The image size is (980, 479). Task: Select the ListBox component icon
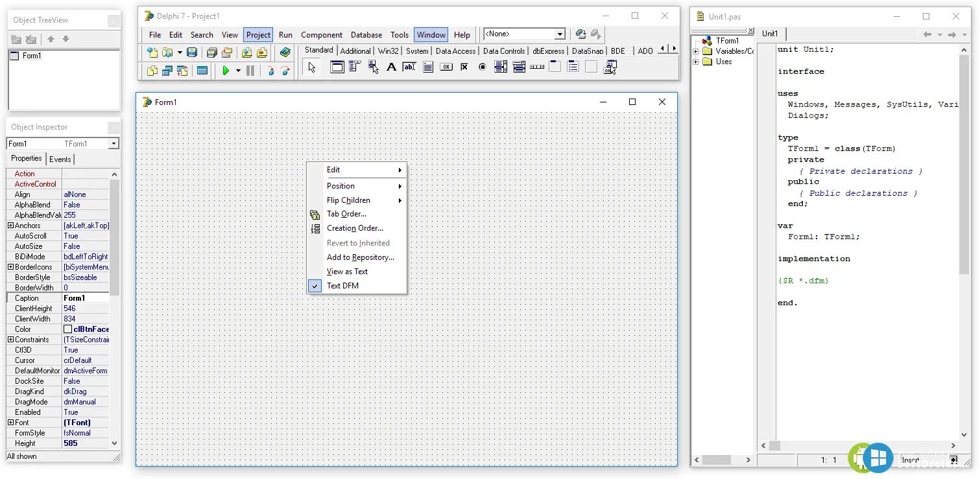tap(500, 66)
